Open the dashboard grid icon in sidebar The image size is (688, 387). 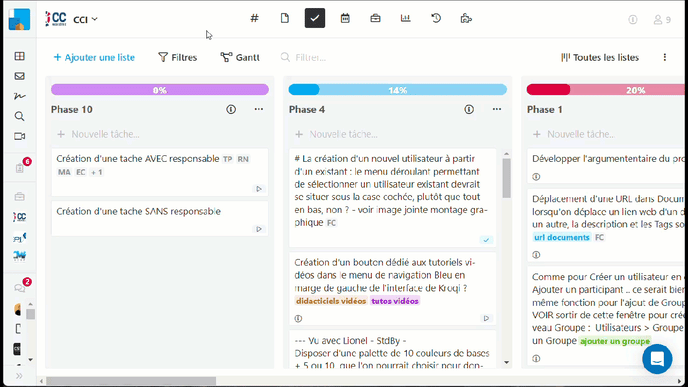pos(19,56)
